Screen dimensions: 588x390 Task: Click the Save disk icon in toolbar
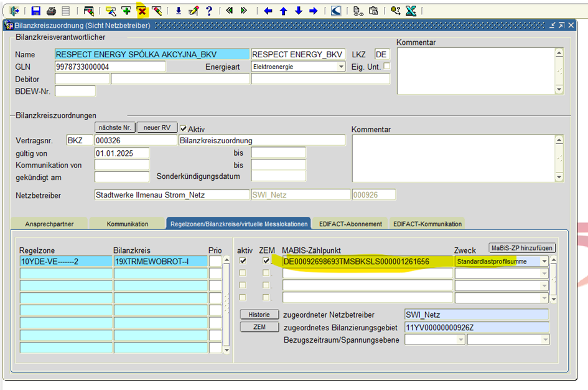point(36,11)
